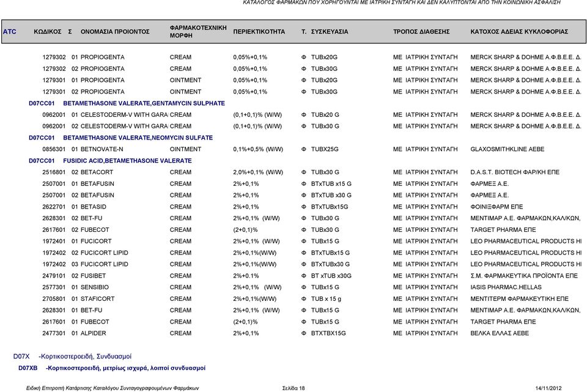Select the ΦΑΡΜΑΚΟΤΕΧΝΙΚΗ ΜΟΡΦΗ header

pyautogui.click(x=198, y=31)
